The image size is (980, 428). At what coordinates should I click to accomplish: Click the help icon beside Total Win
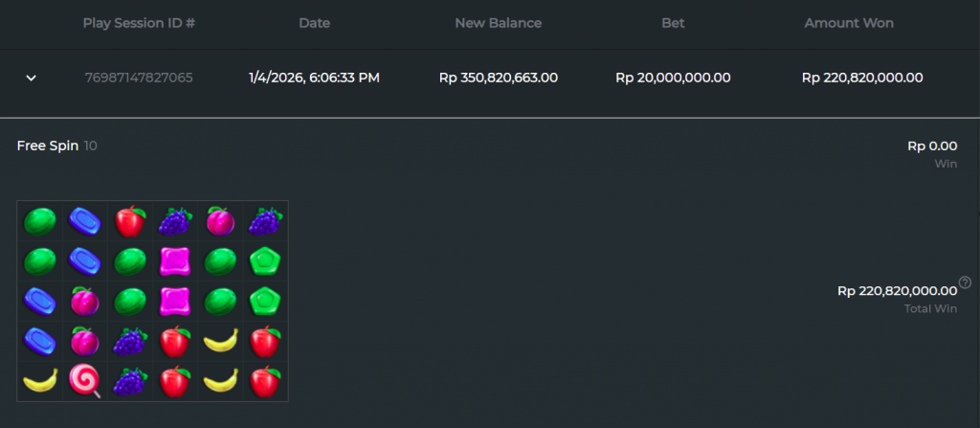point(966,282)
